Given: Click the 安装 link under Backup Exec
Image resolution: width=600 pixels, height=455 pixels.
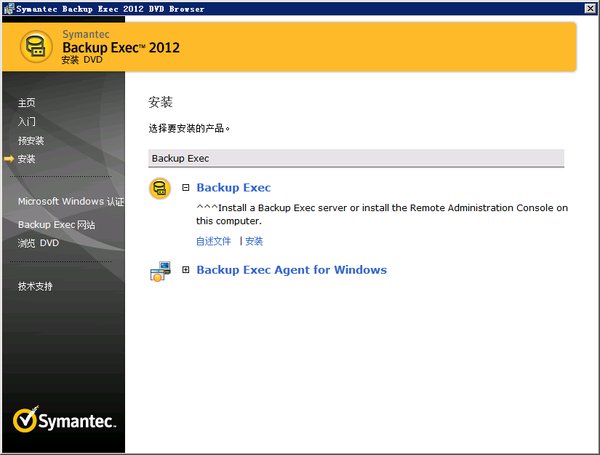Looking at the screenshot, I should (x=254, y=241).
